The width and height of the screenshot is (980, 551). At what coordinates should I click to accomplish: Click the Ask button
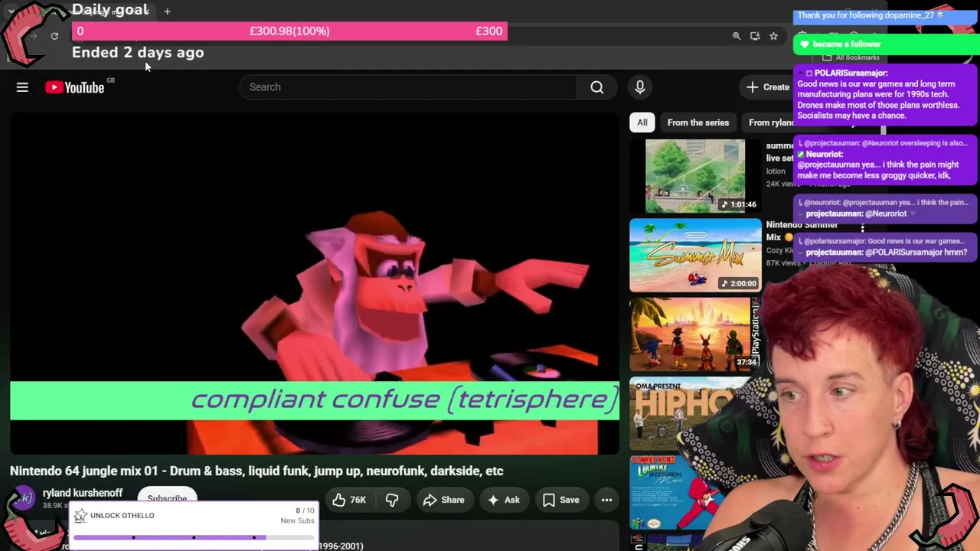503,500
